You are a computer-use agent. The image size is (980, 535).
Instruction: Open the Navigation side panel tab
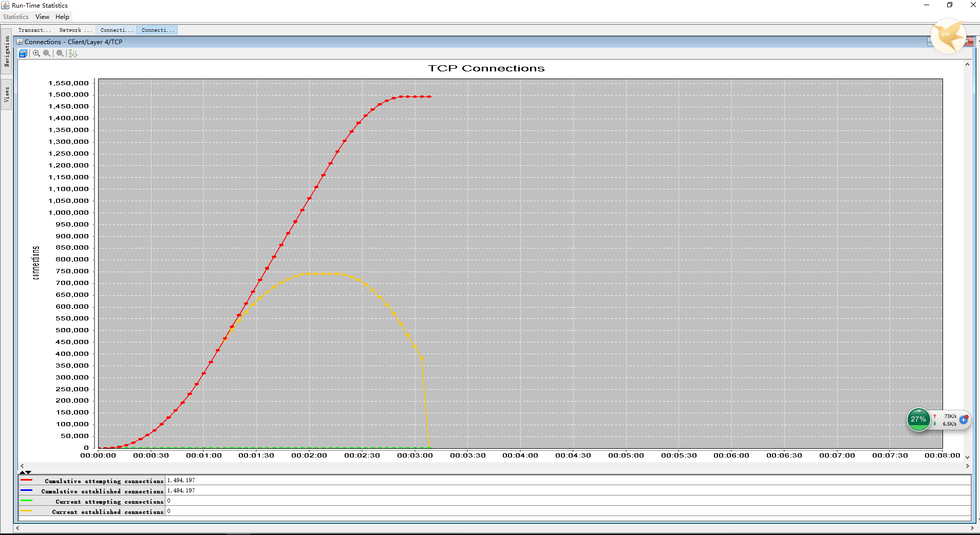(x=7, y=51)
